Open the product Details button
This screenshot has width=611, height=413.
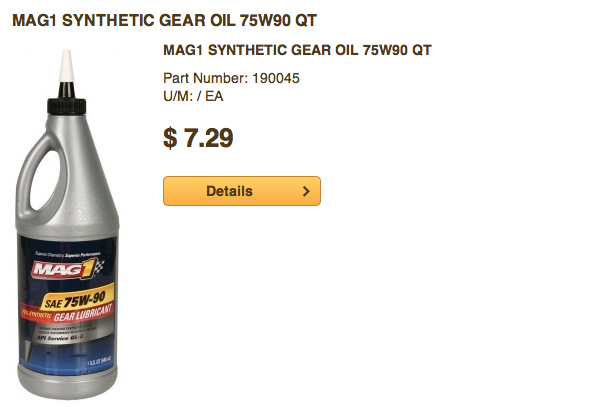(x=242, y=191)
